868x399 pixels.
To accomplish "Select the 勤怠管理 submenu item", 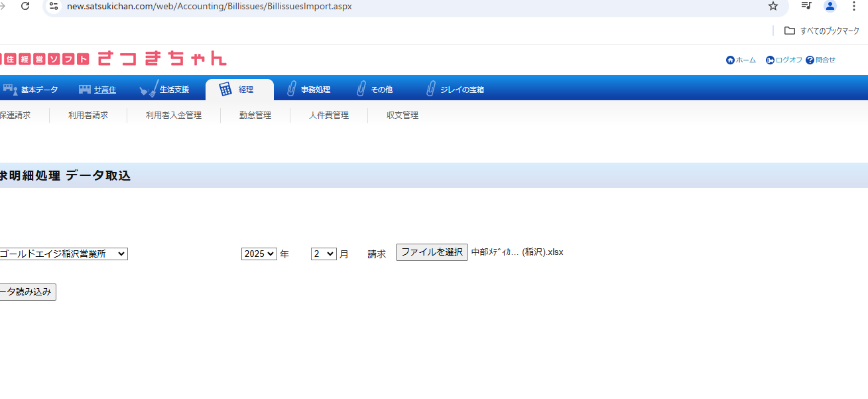I will pos(255,115).
